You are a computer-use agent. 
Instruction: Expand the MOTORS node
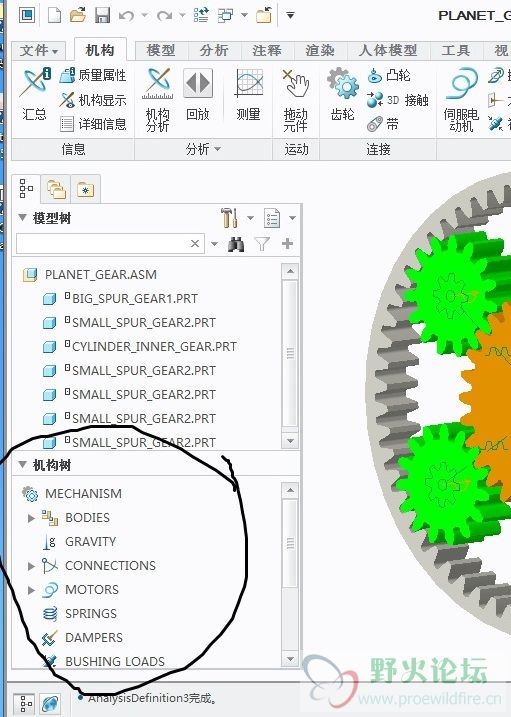[x=31, y=590]
